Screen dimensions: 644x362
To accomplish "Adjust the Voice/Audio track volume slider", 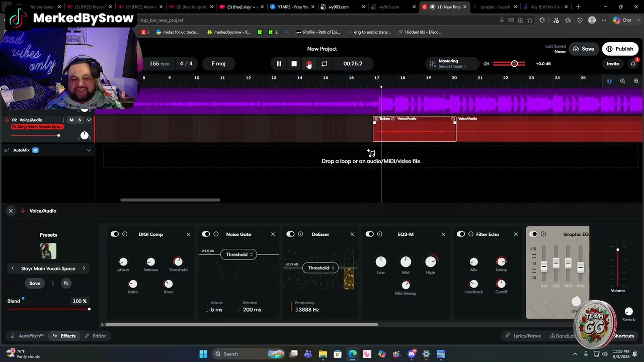I will coord(35,135).
